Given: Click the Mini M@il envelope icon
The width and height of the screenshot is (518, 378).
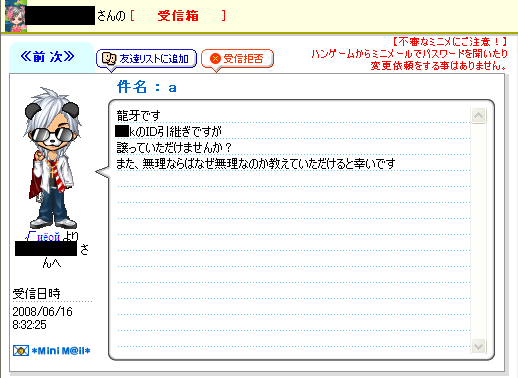Looking at the screenshot, I should pyautogui.click(x=21, y=351).
